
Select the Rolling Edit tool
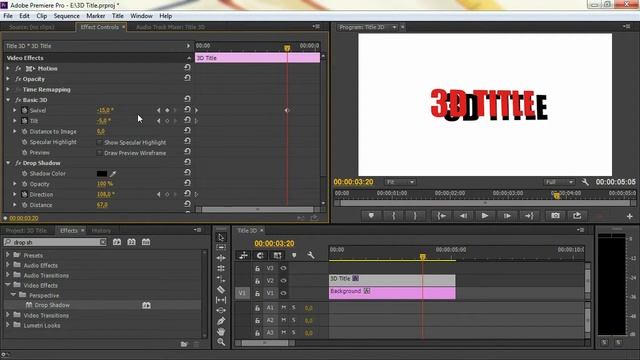[221, 268]
